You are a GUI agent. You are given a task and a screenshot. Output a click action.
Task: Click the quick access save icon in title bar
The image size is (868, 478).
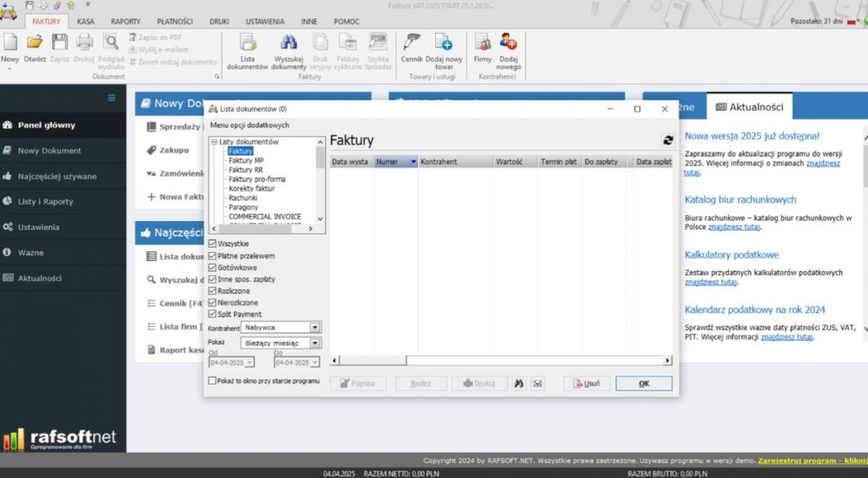(29, 5)
